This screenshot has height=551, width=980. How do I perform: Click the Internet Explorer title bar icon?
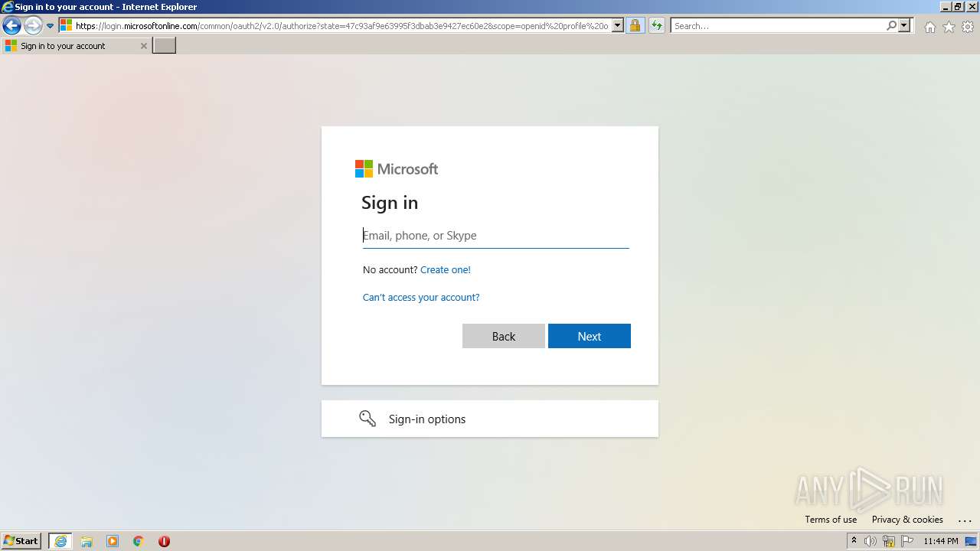pos(8,7)
